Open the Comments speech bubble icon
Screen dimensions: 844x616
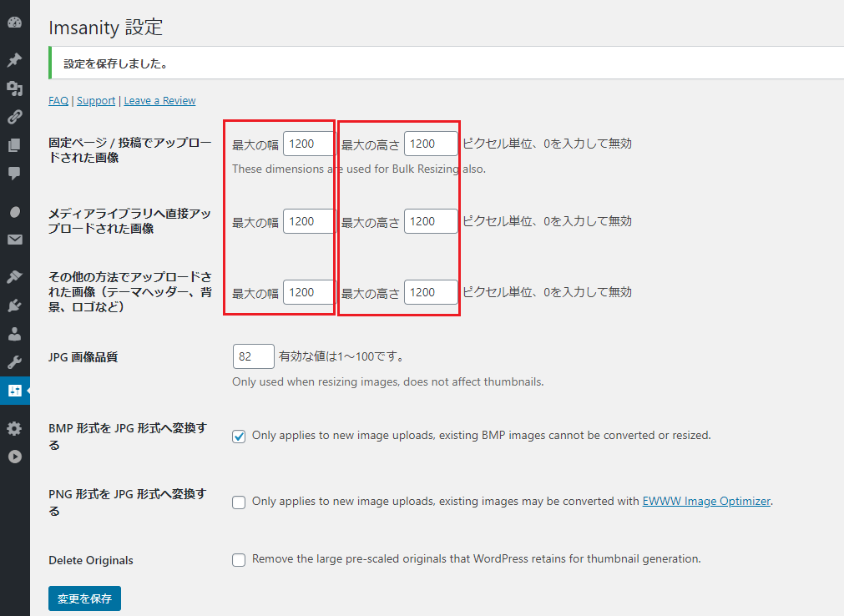tap(14, 174)
